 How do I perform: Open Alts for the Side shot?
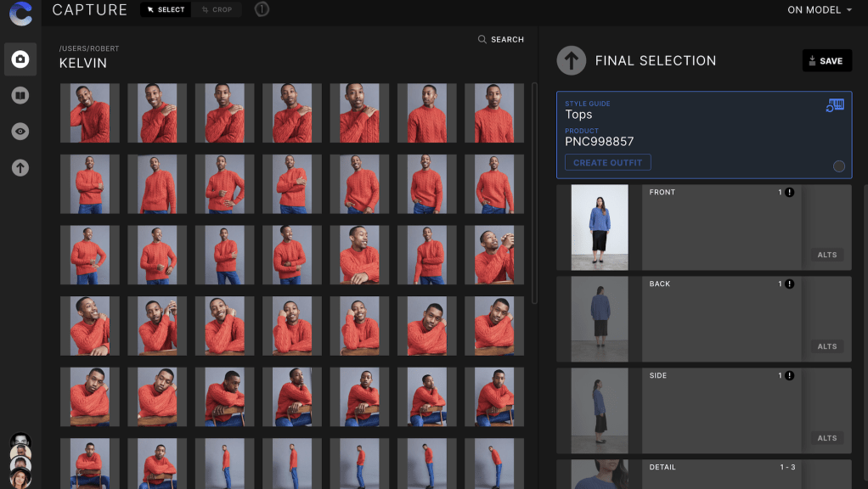tap(827, 438)
